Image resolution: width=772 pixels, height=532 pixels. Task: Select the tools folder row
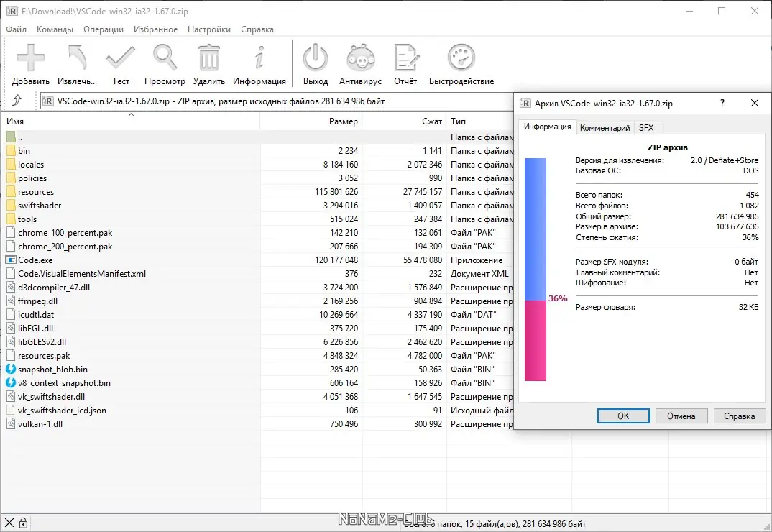pos(257,219)
